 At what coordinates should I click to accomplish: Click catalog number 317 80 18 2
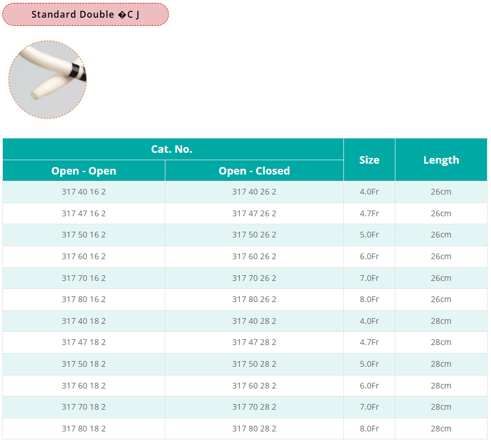point(84,429)
